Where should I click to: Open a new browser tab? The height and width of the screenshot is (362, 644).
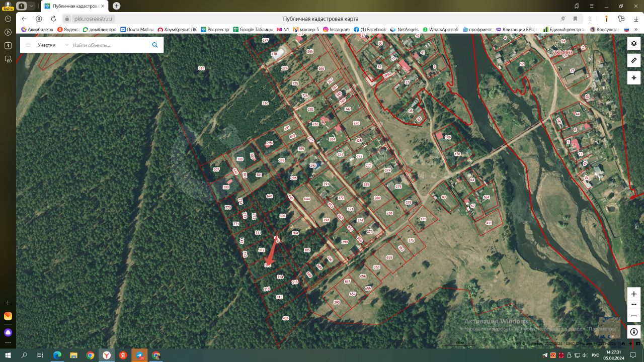coord(117,6)
